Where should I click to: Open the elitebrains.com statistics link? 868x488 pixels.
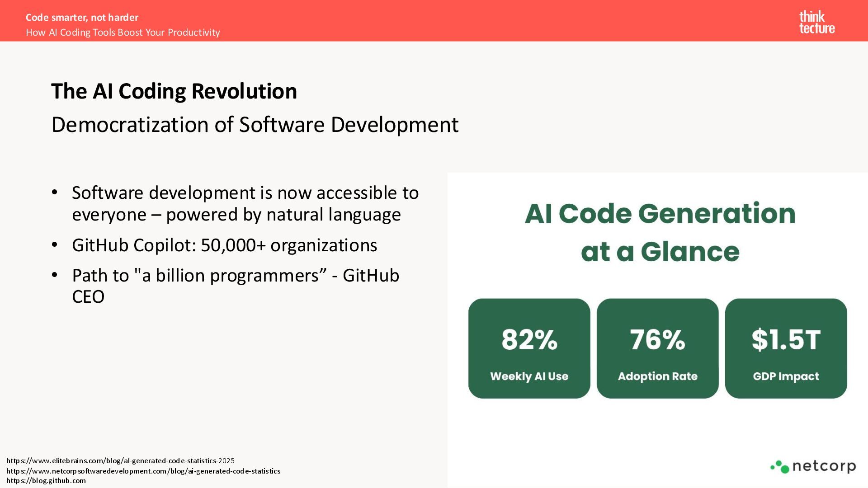(120, 461)
